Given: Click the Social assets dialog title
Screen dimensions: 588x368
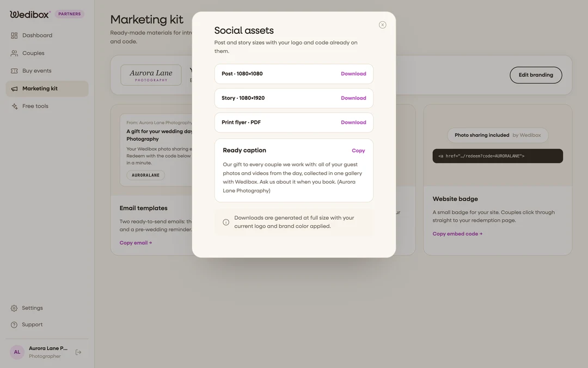Looking at the screenshot, I should tap(244, 31).
